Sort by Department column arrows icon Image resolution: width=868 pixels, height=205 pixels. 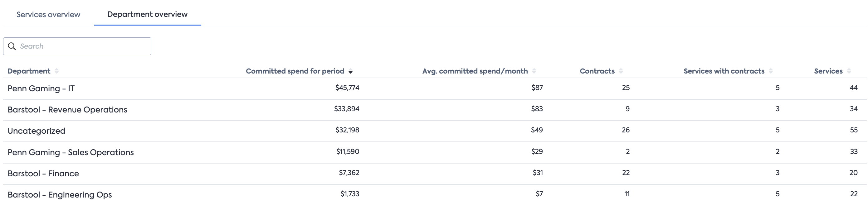click(x=56, y=71)
